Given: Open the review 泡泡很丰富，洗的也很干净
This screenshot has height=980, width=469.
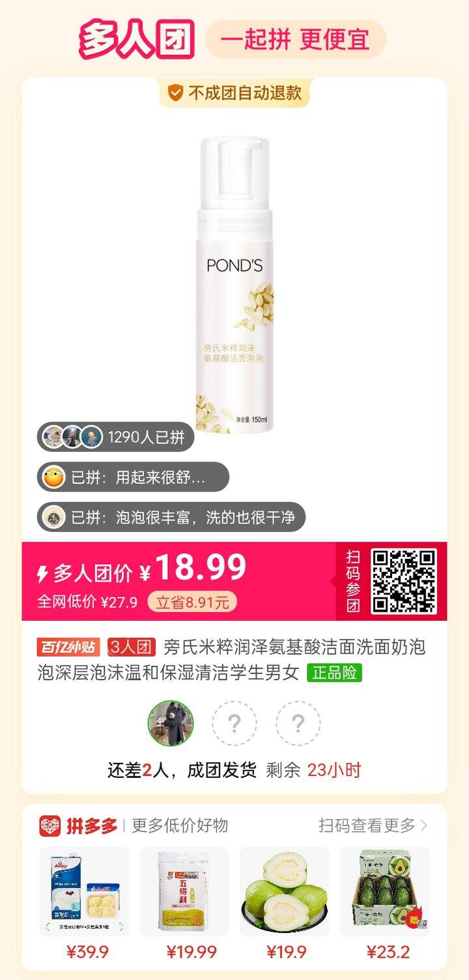Looking at the screenshot, I should (171, 518).
